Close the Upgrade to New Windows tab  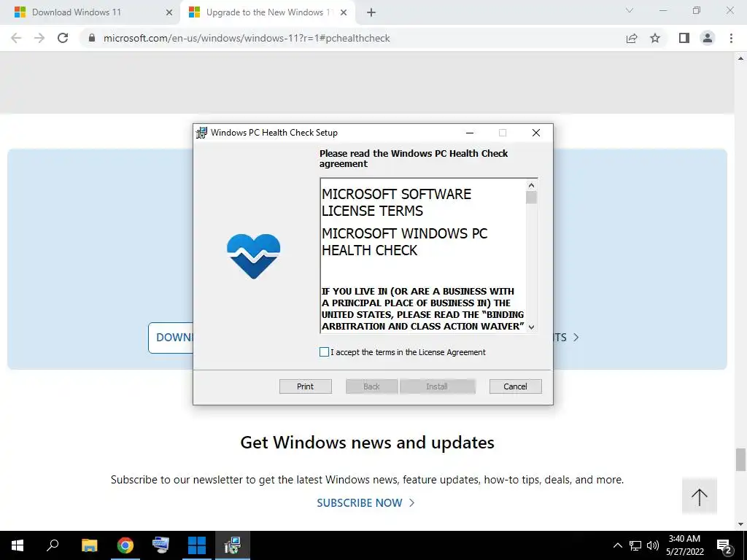pos(344,12)
